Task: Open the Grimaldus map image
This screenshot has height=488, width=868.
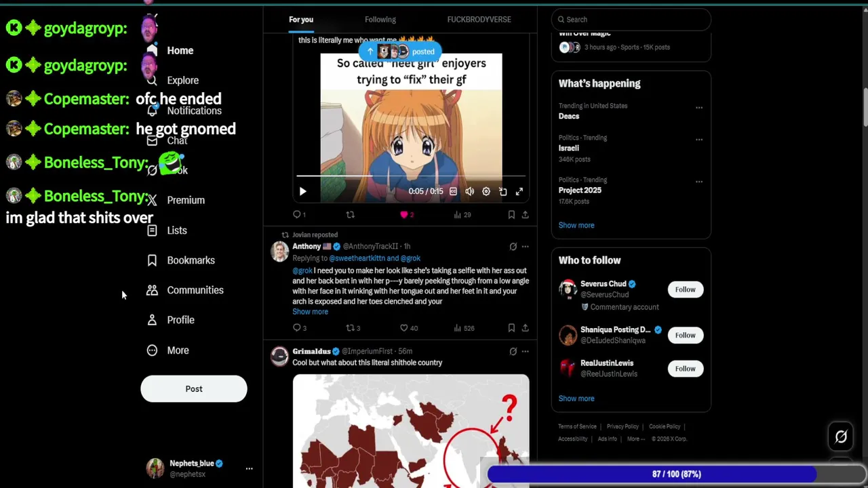Action: click(411, 431)
